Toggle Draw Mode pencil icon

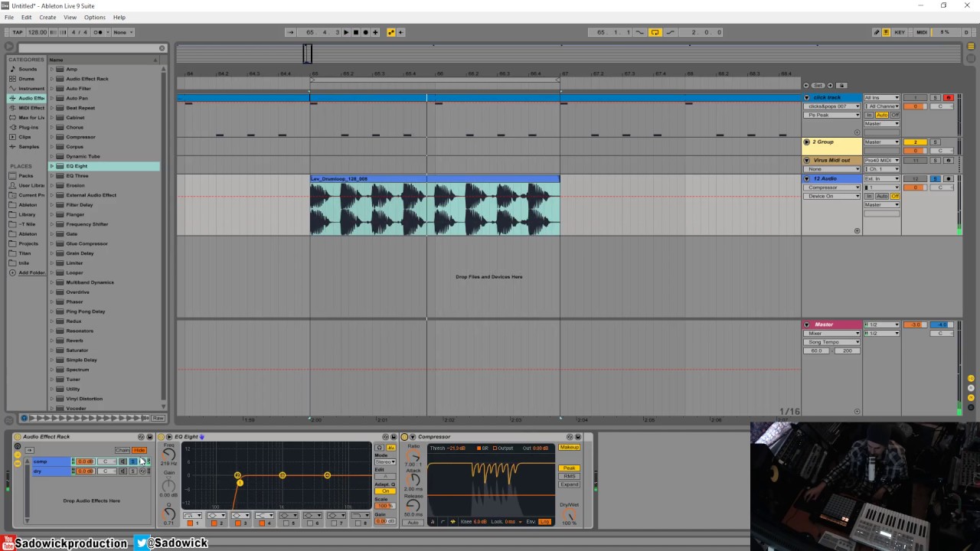[877, 32]
